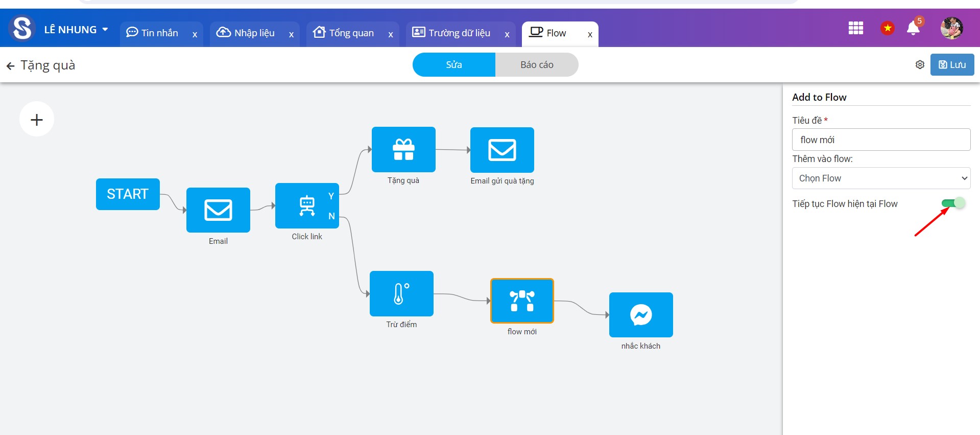
Task: Expand the LÊ NHUNG account dropdown
Action: click(76, 30)
